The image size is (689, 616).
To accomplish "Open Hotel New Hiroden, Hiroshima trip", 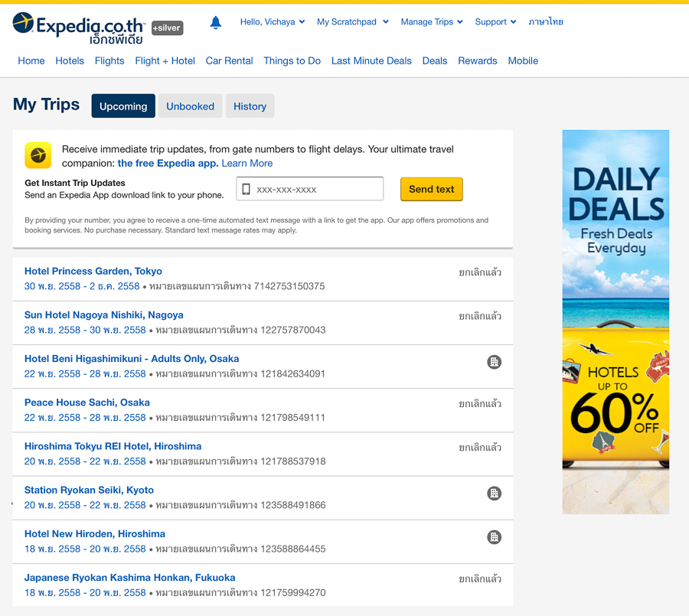I will [95, 534].
